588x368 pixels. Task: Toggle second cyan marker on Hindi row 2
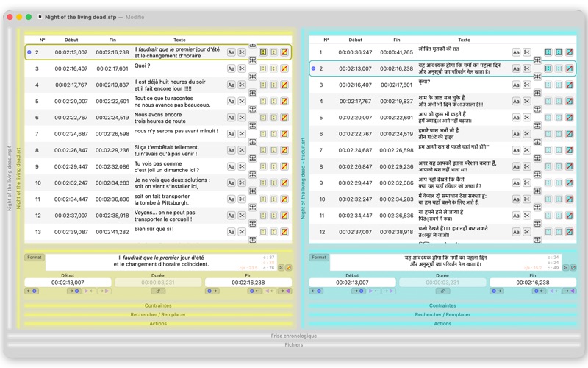[559, 68]
